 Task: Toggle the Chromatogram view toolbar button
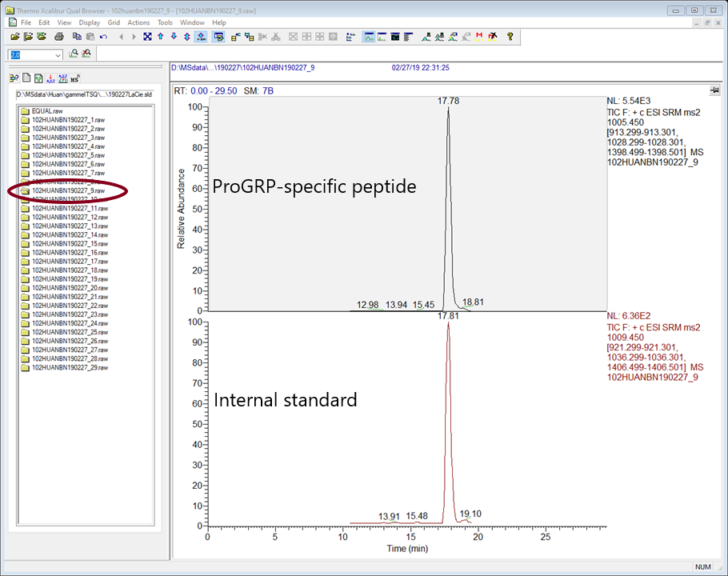369,37
